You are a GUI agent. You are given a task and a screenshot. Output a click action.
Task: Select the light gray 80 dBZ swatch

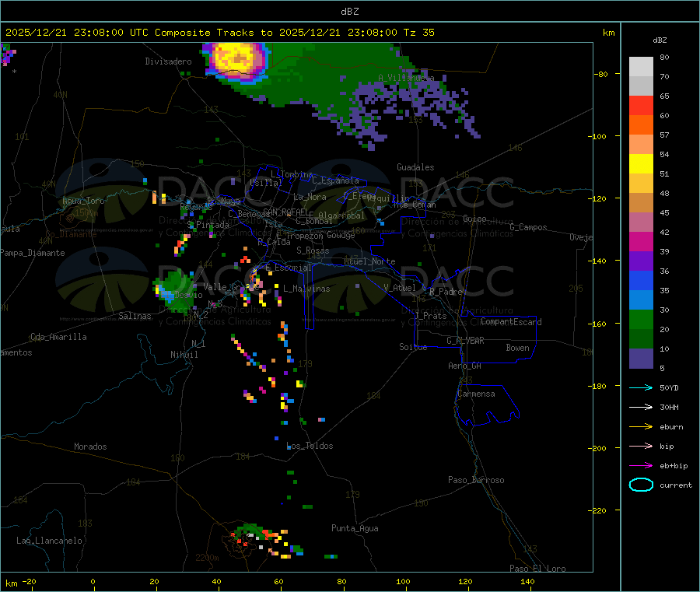(641, 67)
